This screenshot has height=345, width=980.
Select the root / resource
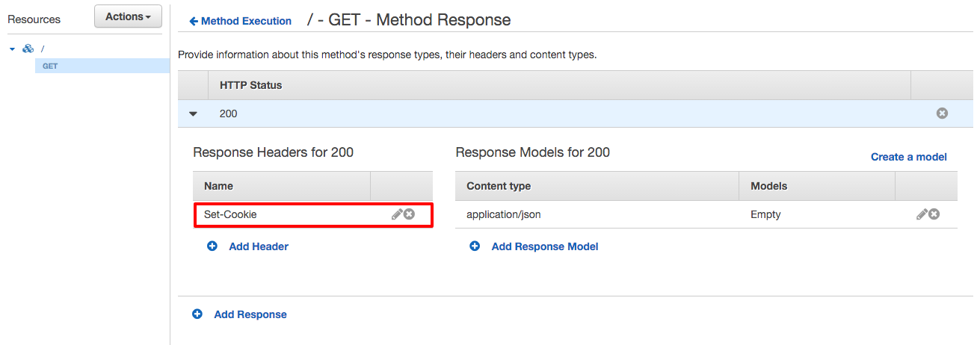pos(43,49)
